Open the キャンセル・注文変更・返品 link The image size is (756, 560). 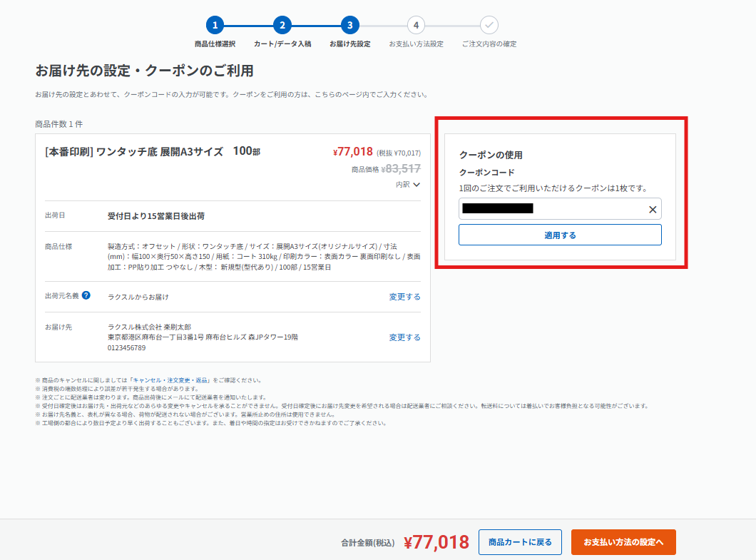(170, 380)
